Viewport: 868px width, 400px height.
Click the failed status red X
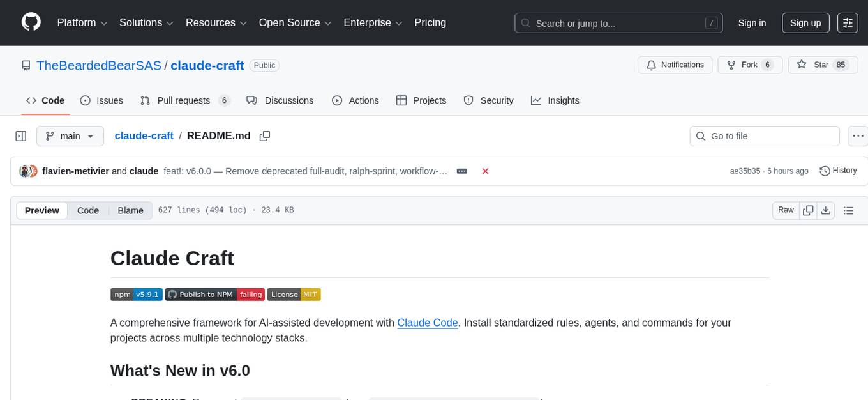tap(485, 171)
